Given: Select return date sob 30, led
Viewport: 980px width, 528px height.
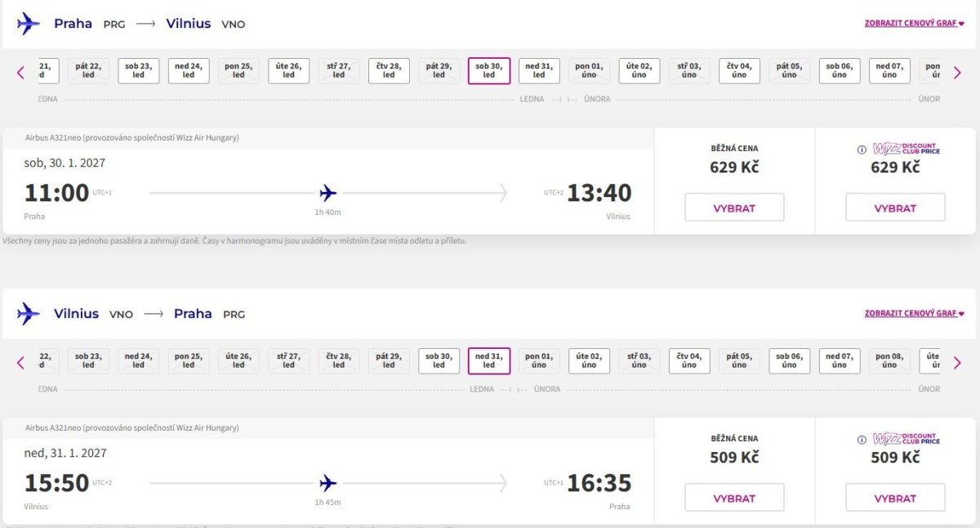Looking at the screenshot, I should pyautogui.click(x=439, y=360).
